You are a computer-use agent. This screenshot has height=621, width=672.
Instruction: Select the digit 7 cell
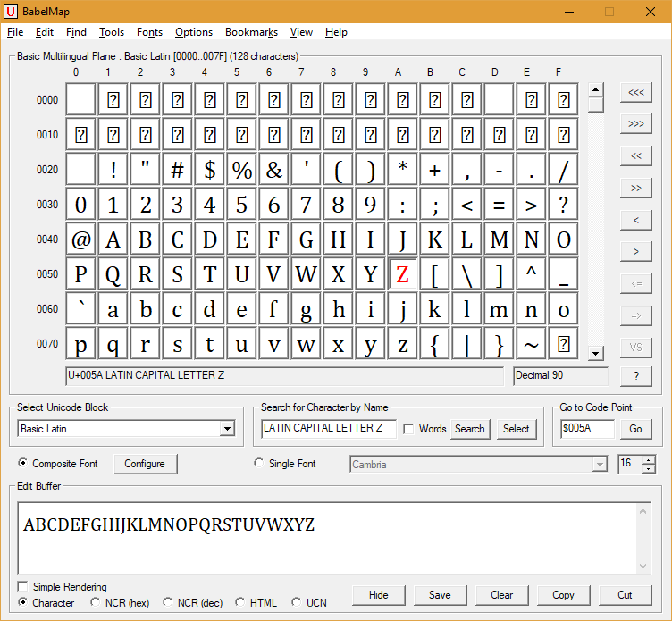[x=306, y=205]
